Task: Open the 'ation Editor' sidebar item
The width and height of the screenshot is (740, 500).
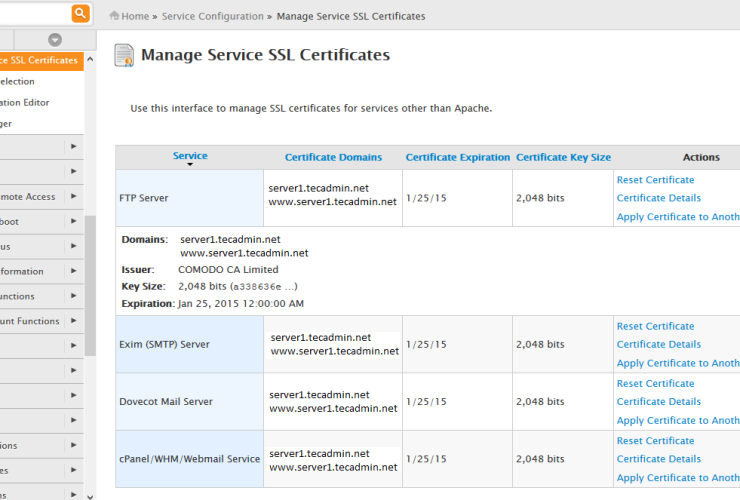Action: 25,103
